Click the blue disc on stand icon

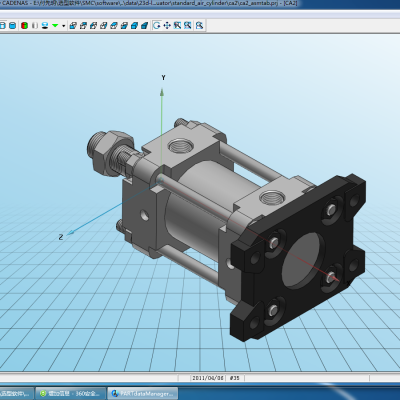coord(45,25)
